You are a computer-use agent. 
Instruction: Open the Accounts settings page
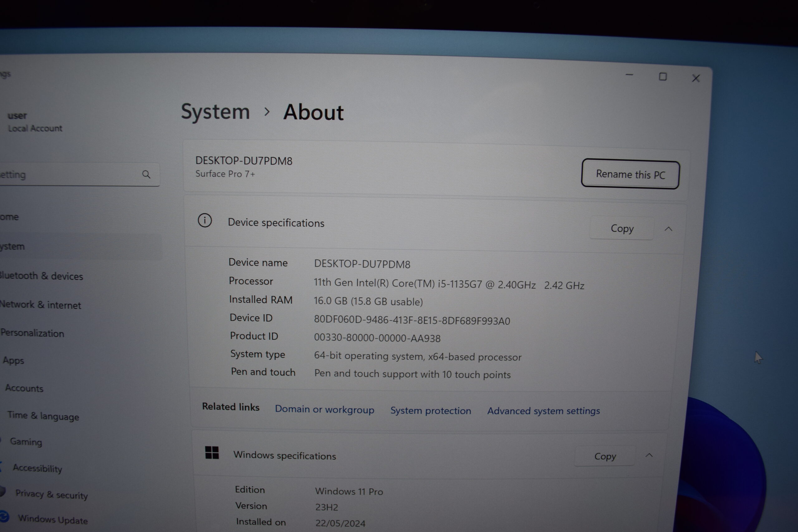coord(24,388)
